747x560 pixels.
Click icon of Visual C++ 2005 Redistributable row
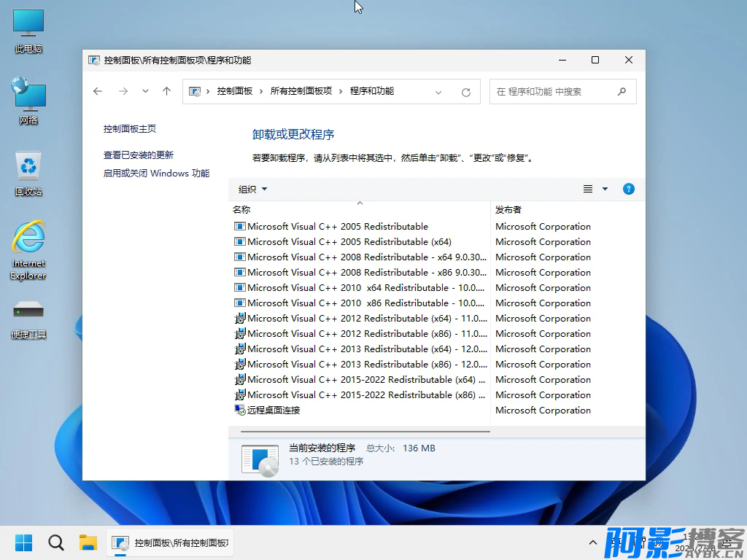[x=239, y=226]
